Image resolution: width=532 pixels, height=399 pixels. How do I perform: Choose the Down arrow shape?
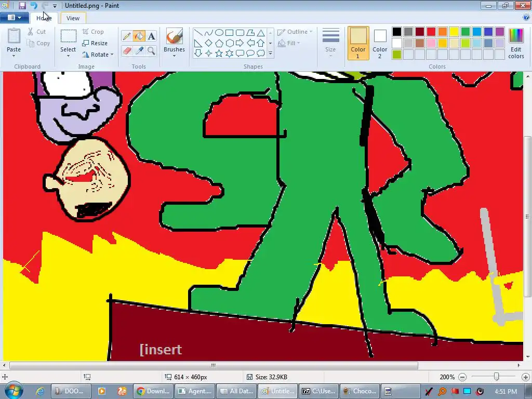tap(198, 54)
